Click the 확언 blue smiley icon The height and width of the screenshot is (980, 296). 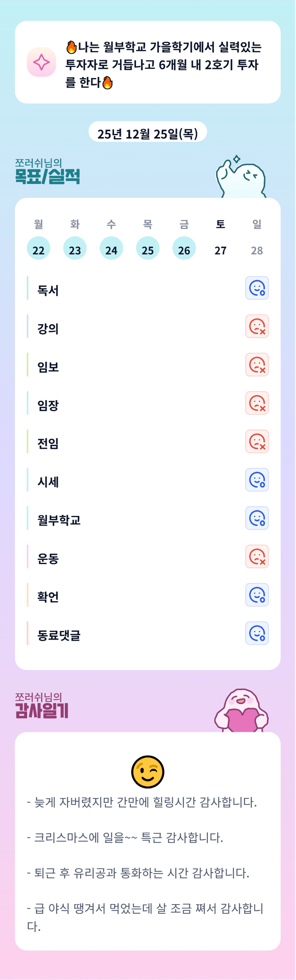click(257, 595)
